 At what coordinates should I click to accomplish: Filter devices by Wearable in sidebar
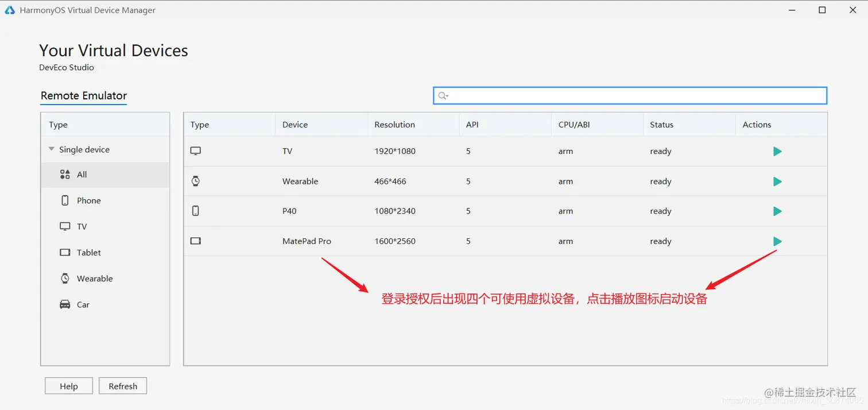105,279
